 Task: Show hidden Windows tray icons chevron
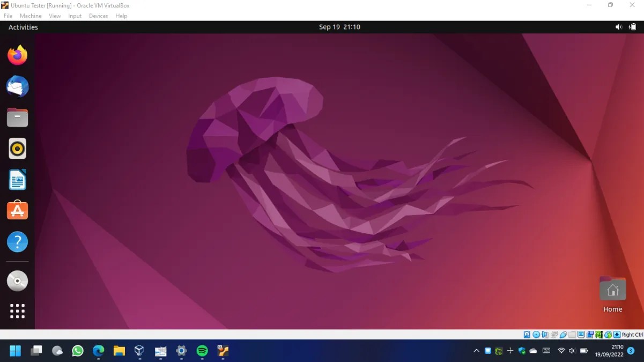point(476,351)
